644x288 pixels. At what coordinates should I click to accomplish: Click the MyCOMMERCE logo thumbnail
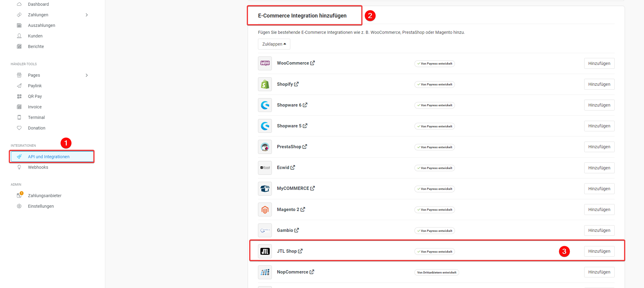265,189
